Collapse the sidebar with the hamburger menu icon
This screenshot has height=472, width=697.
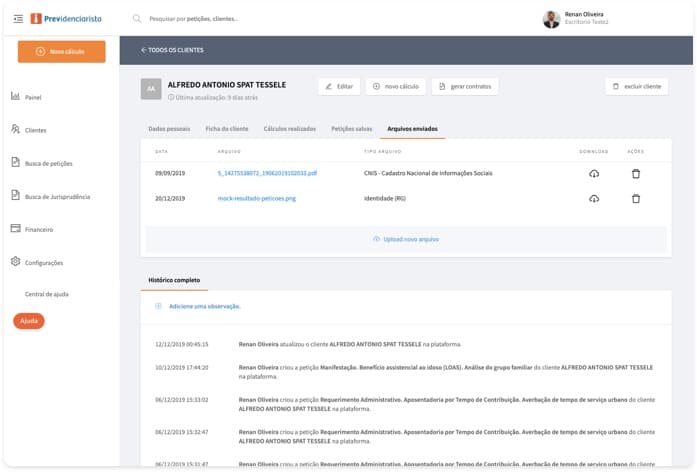click(x=18, y=19)
